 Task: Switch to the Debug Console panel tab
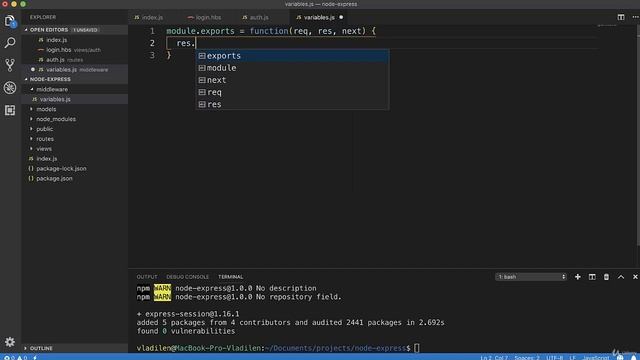point(187,277)
